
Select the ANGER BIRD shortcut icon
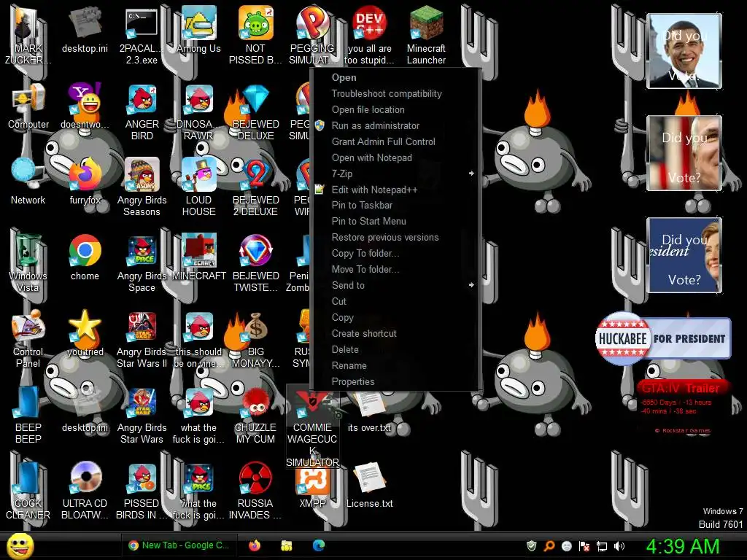tap(142, 112)
